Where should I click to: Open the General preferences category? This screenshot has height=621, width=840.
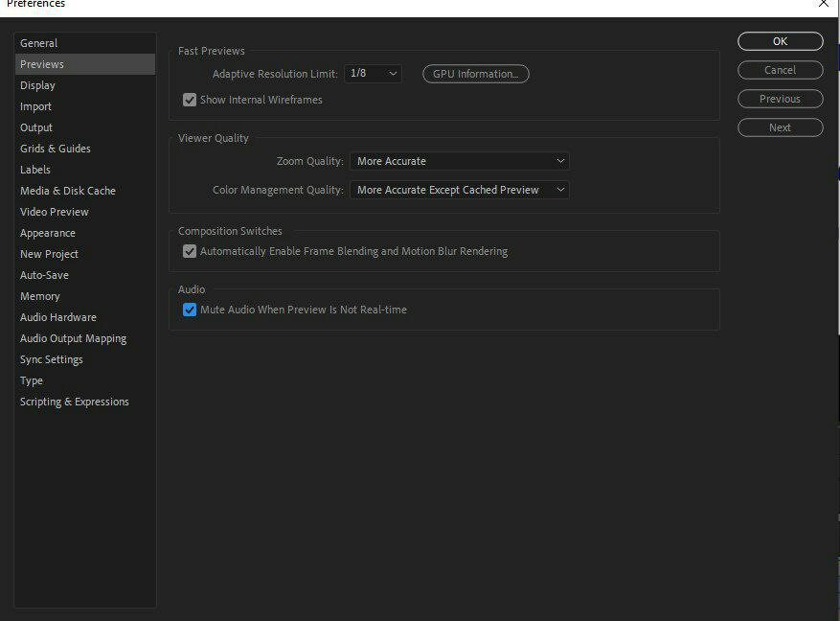click(x=85, y=43)
